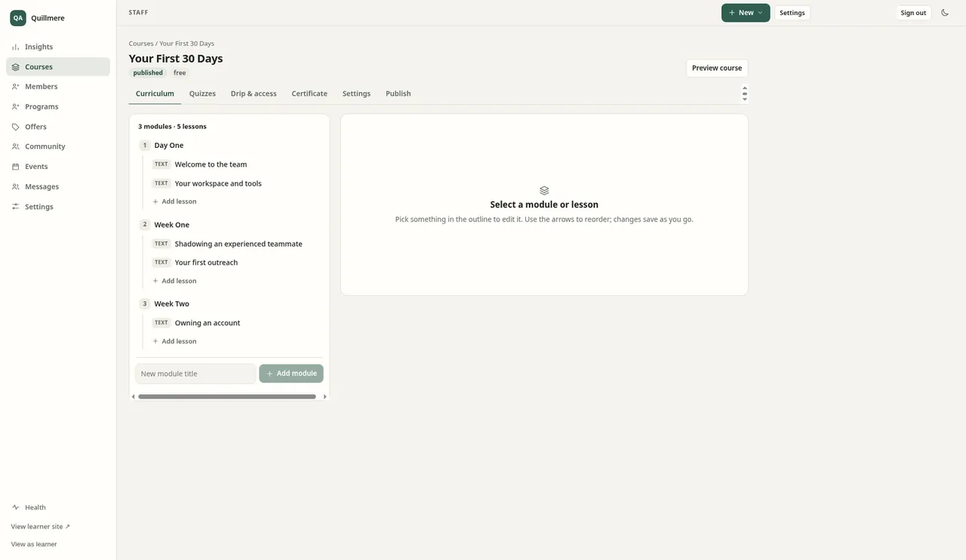Click Add lesson under Week One
Screen dimensions: 966x560
coord(174,281)
